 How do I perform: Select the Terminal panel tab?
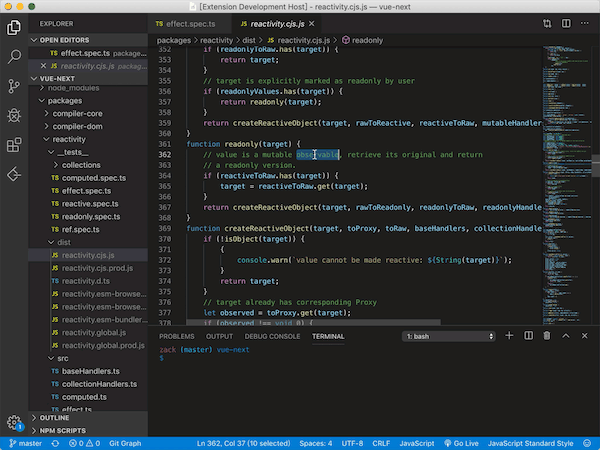click(x=328, y=336)
